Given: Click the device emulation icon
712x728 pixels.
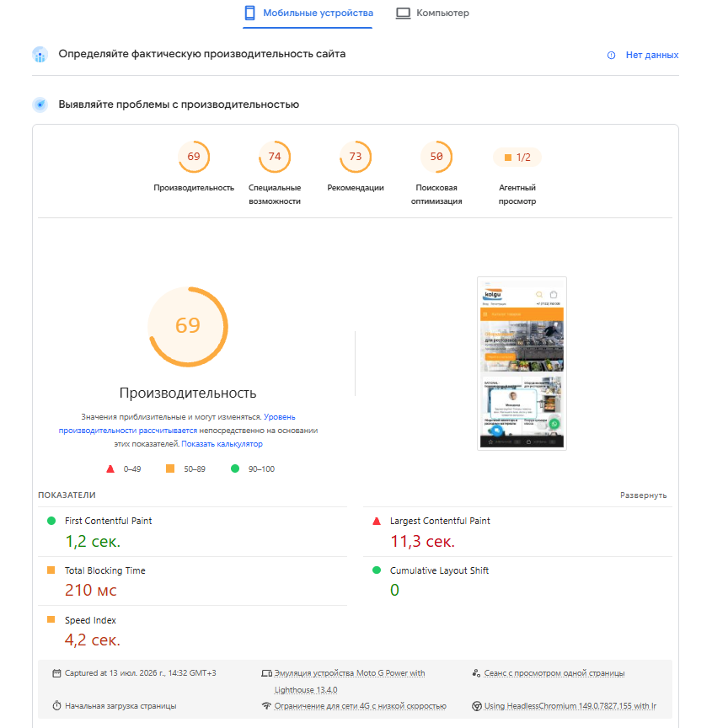Looking at the screenshot, I should (266, 673).
